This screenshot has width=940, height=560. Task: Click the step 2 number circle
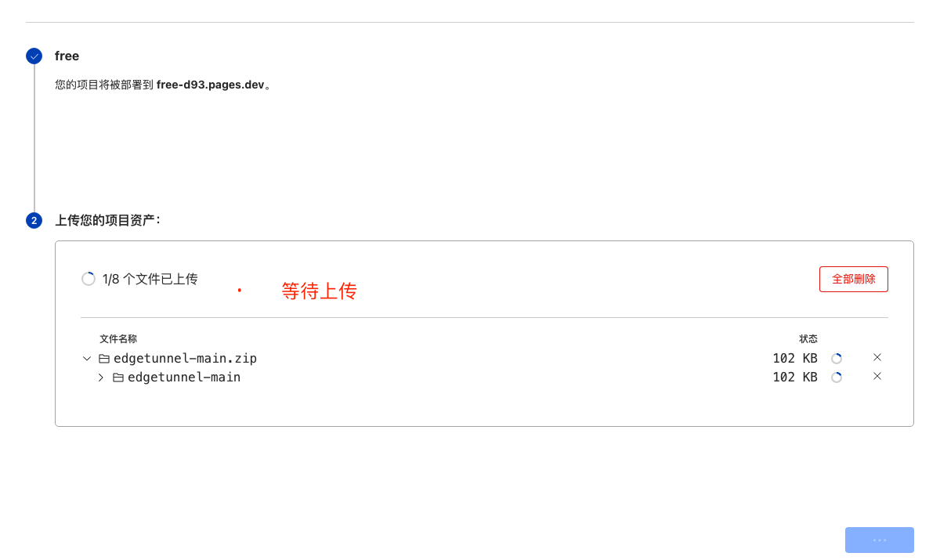pyautogui.click(x=34, y=220)
